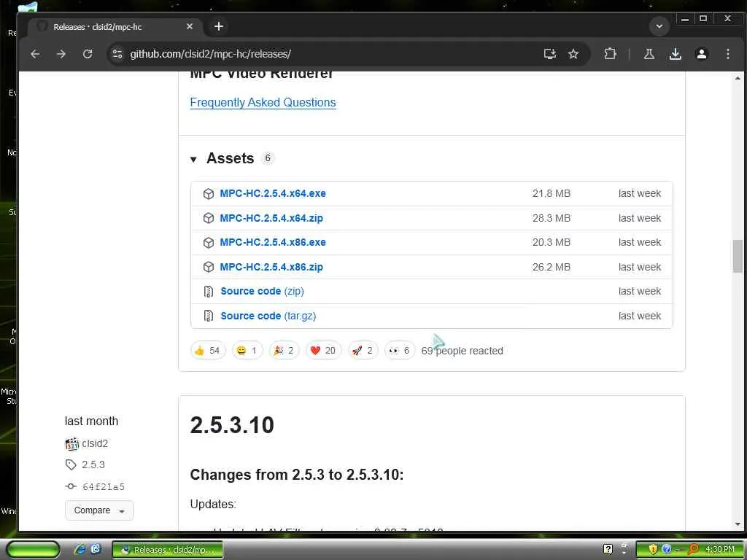Image resolution: width=747 pixels, height=560 pixels.
Task: Open site information icon in address bar
Action: pyautogui.click(x=117, y=54)
